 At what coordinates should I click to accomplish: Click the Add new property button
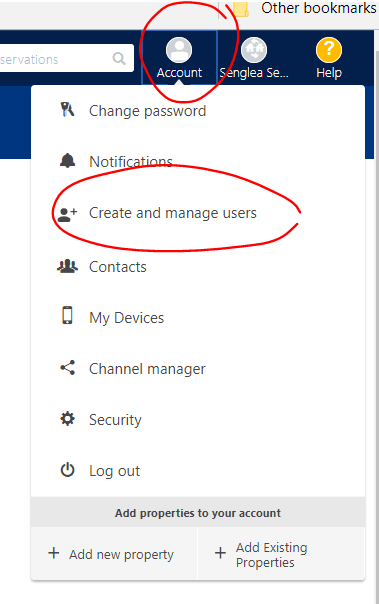[114, 554]
